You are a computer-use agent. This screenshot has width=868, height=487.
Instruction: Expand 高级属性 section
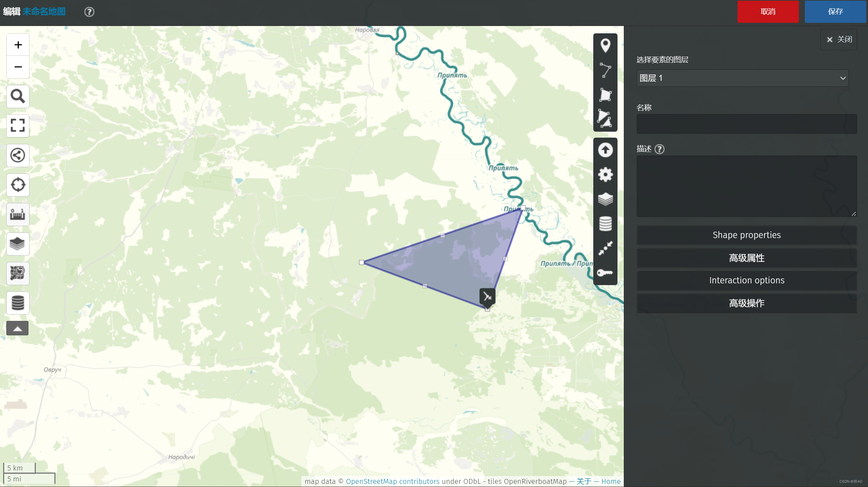click(x=747, y=258)
